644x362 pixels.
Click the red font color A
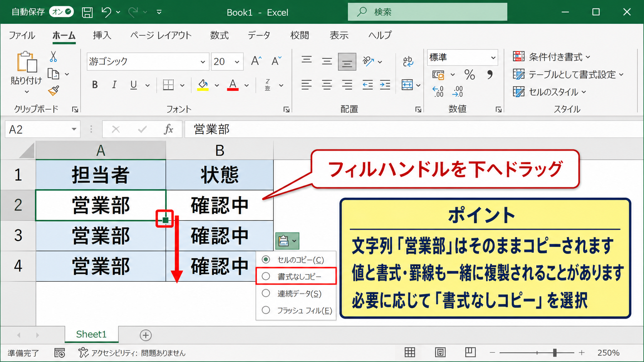tap(233, 85)
